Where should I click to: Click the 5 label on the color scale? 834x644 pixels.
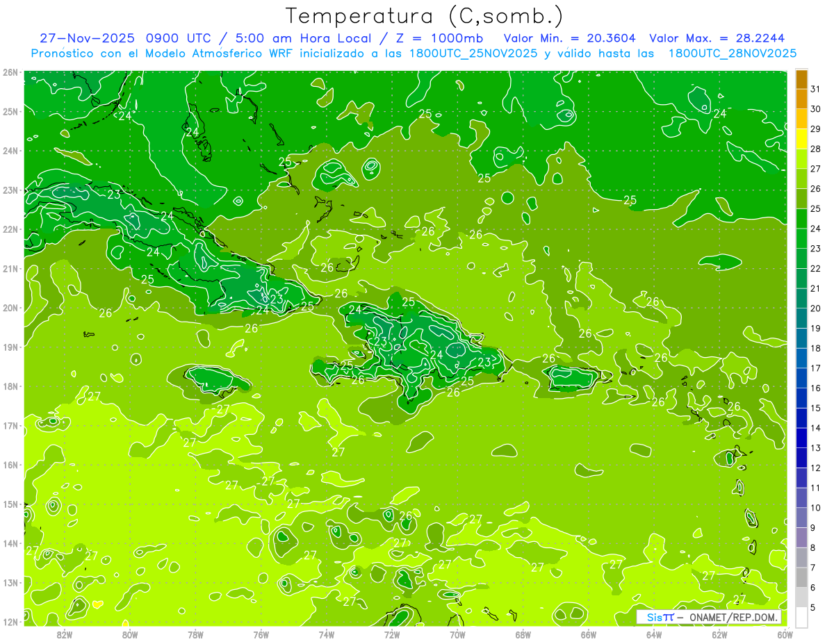pos(813,608)
